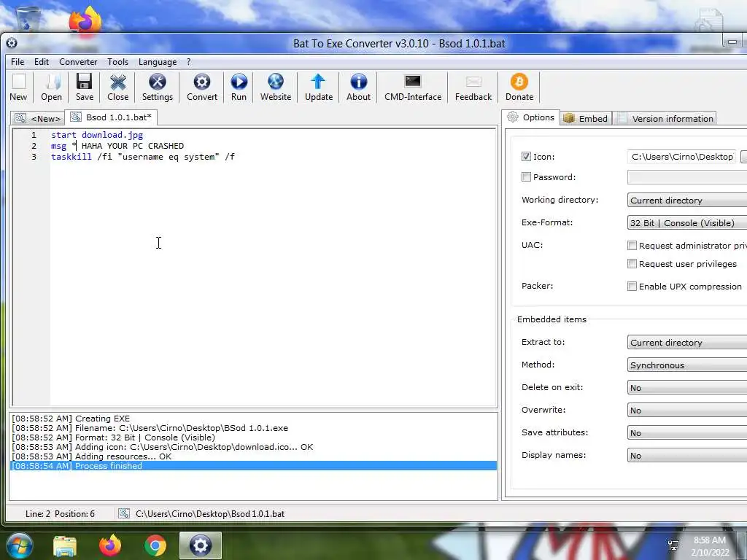This screenshot has height=560, width=747.
Task: Select the 'Creating EXE' log entry
Action: coord(253,418)
